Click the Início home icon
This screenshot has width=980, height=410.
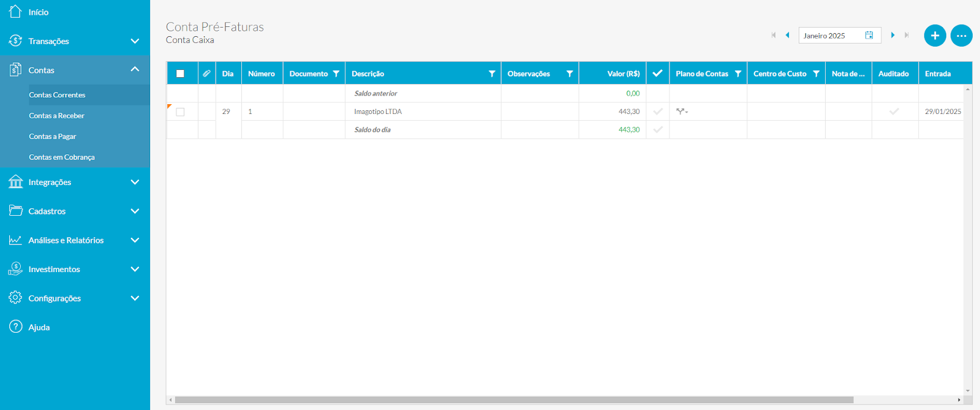coord(15,11)
